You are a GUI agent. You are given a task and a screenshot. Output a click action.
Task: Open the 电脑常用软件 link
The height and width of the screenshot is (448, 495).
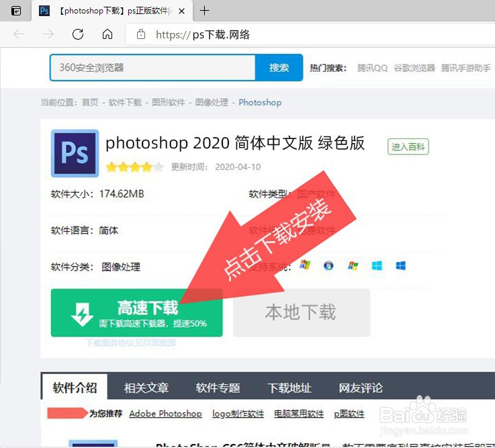point(299,414)
